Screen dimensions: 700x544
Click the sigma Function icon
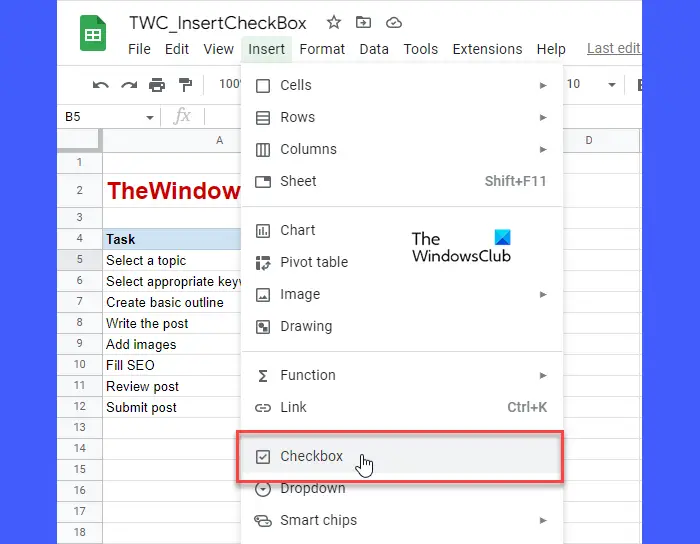pos(262,376)
